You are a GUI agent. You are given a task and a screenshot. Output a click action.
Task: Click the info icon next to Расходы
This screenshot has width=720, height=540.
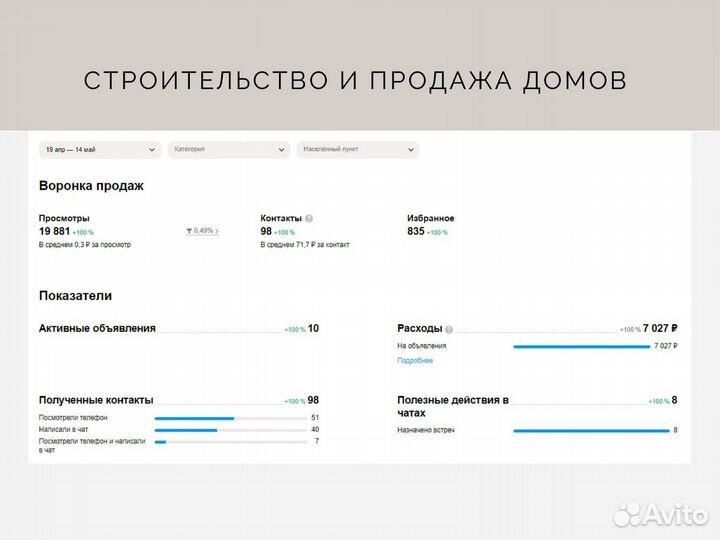point(449,329)
